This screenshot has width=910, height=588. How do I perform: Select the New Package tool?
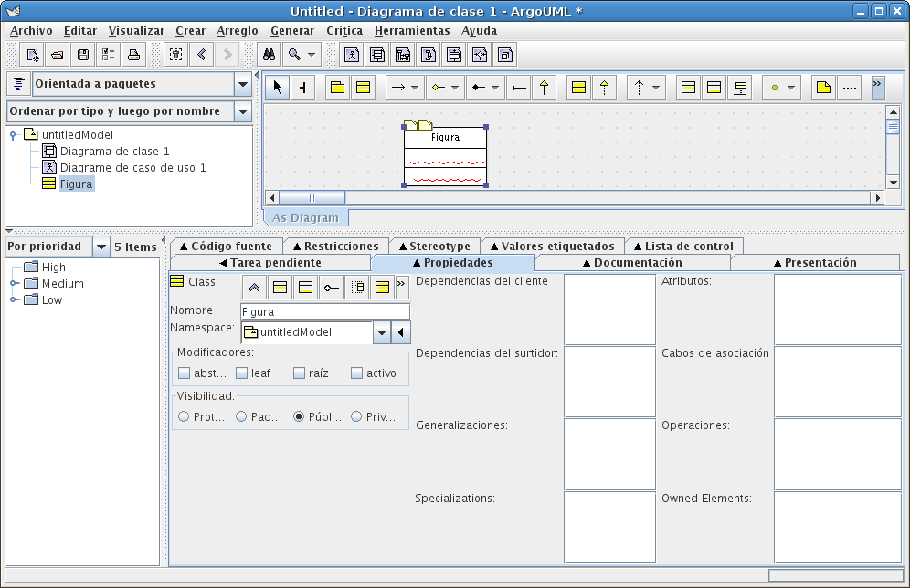coord(337,88)
